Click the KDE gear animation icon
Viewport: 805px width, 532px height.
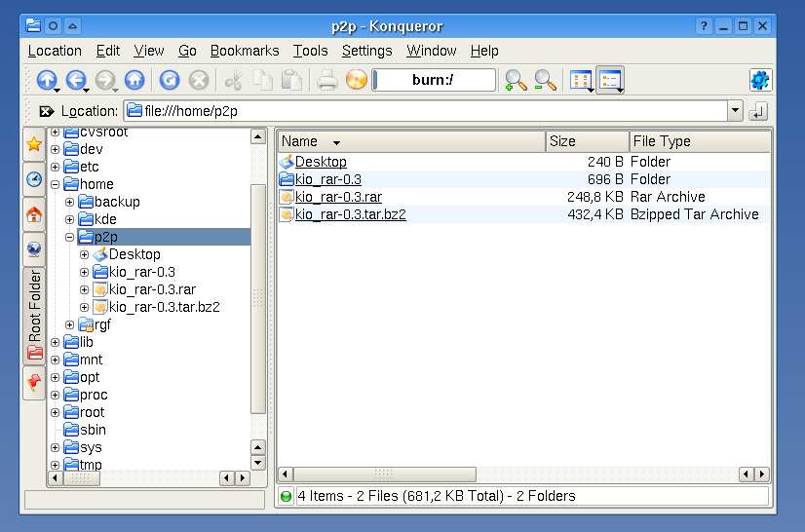tap(760, 80)
